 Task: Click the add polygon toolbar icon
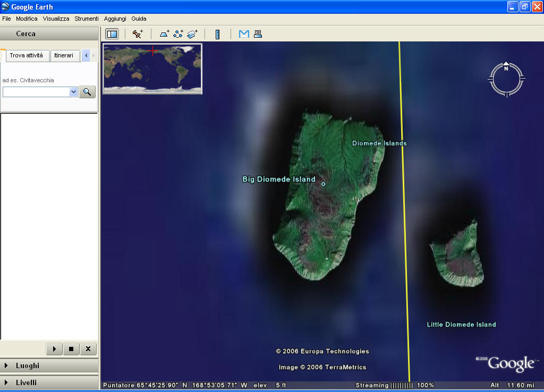(x=165, y=34)
